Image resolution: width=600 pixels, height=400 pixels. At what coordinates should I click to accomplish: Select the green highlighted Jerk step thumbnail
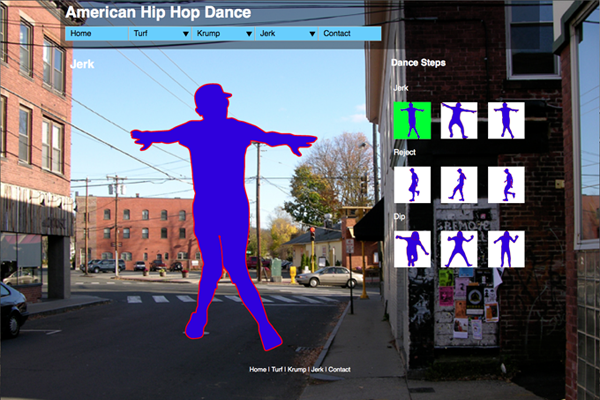[412, 120]
